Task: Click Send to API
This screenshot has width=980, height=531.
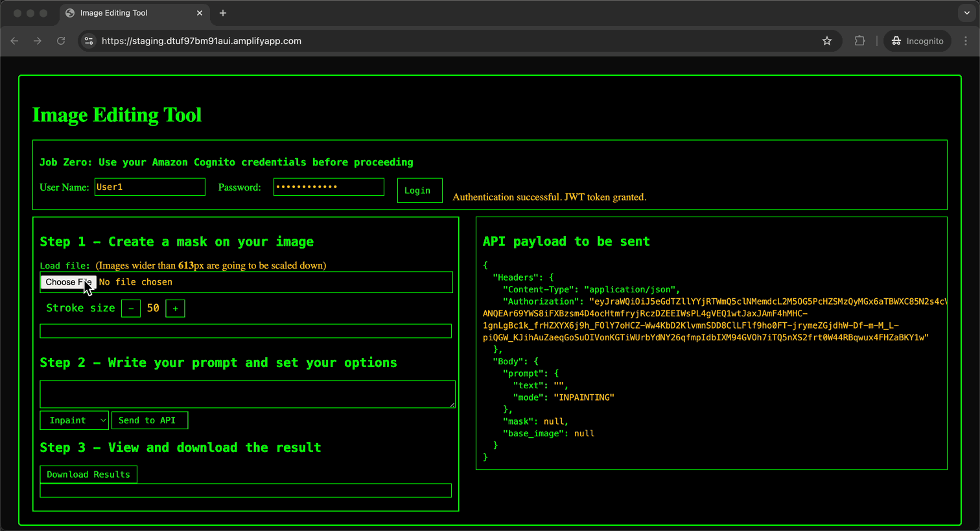Action: click(x=150, y=420)
